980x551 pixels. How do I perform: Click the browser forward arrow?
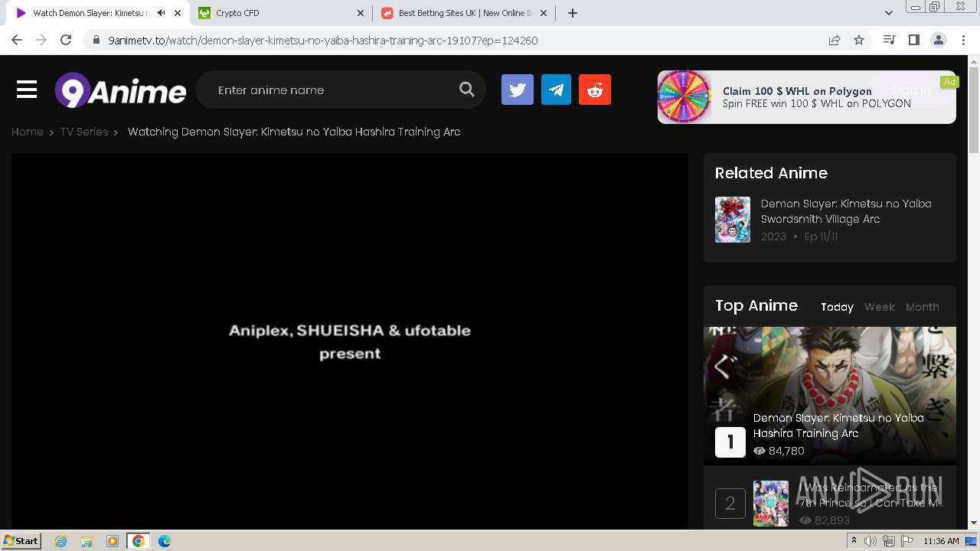pos(41,40)
